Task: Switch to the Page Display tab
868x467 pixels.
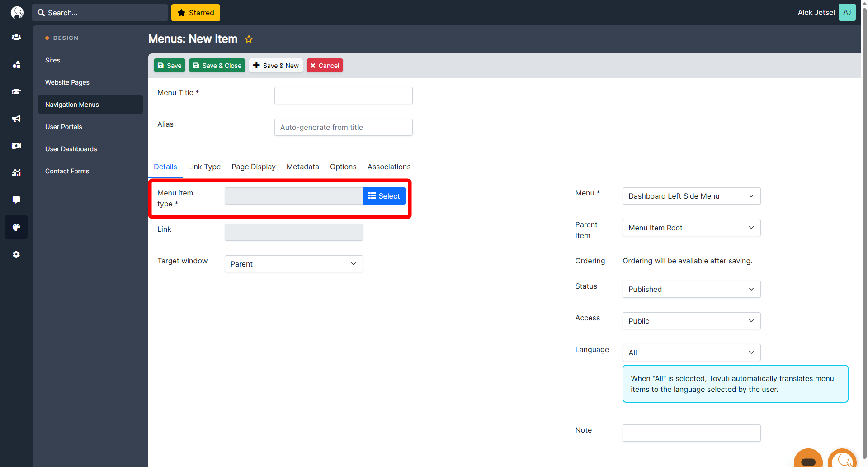Action: pyautogui.click(x=254, y=167)
